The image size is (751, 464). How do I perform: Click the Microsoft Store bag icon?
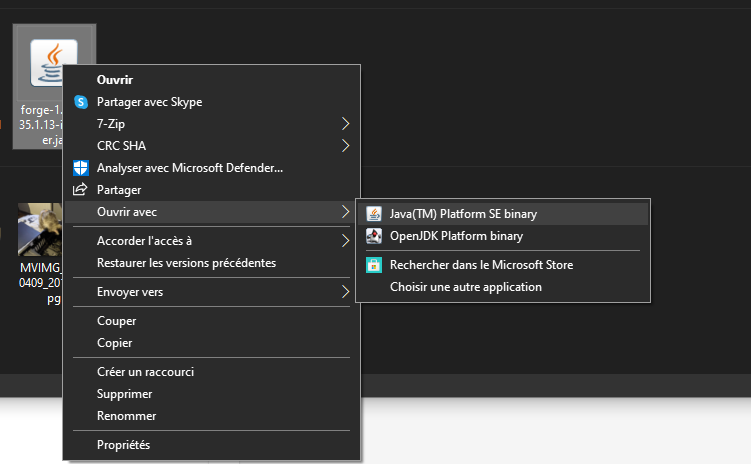coord(374,265)
